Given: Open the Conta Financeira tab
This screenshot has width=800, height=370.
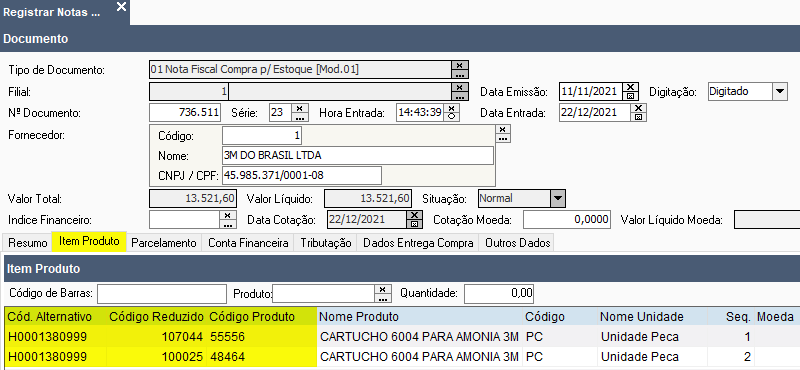Looking at the screenshot, I should (248, 243).
